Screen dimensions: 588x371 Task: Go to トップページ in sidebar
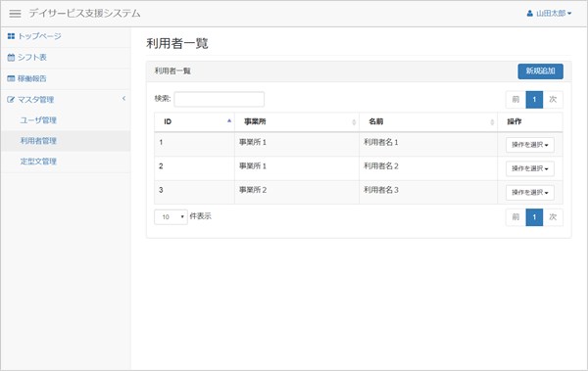coord(39,36)
